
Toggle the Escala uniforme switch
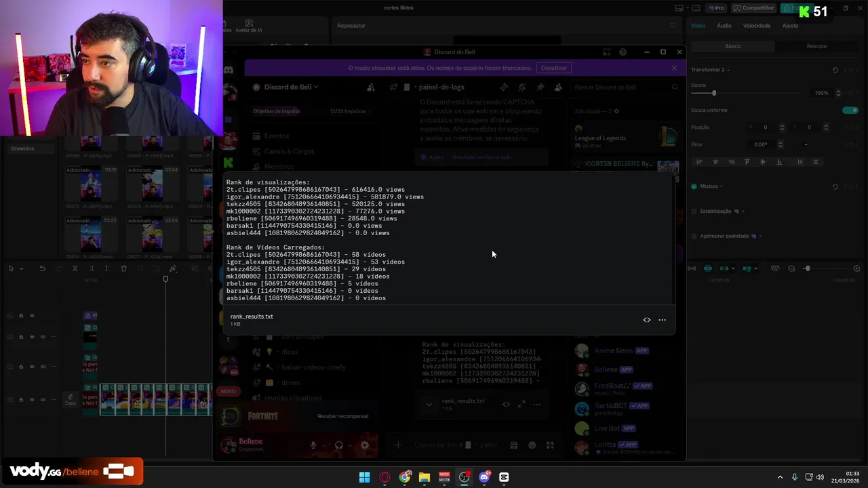click(x=850, y=110)
